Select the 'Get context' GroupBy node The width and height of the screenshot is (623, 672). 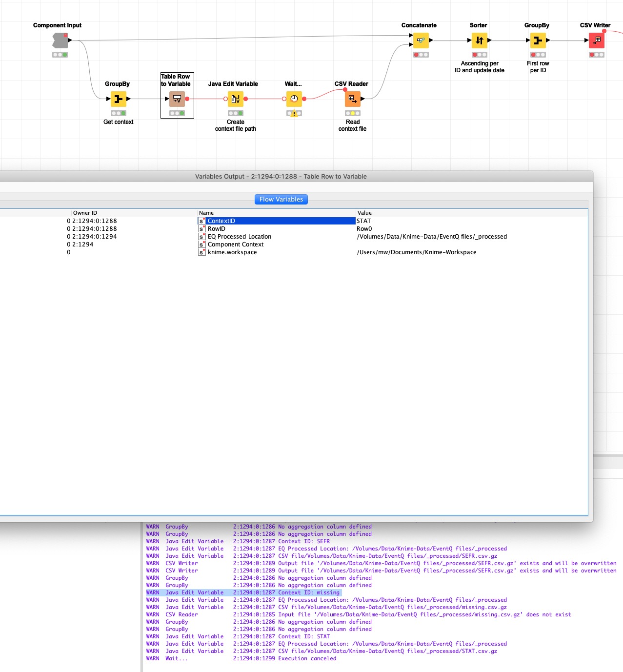(118, 99)
